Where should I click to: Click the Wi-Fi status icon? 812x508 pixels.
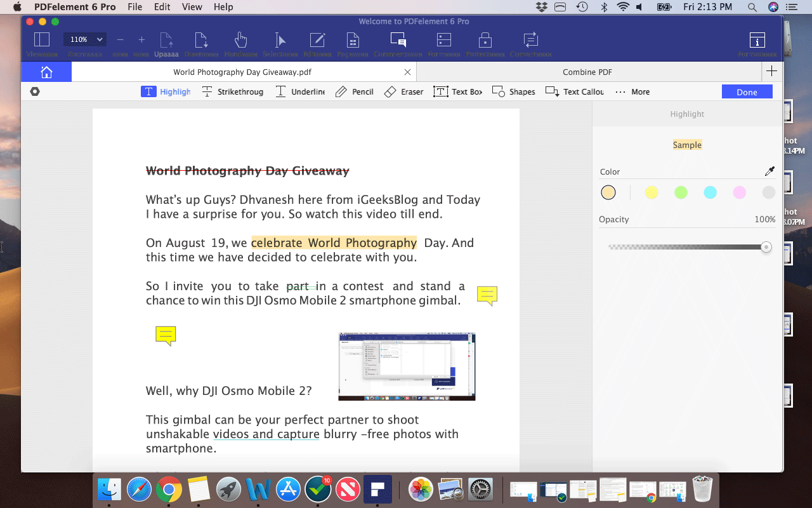pyautogui.click(x=623, y=7)
